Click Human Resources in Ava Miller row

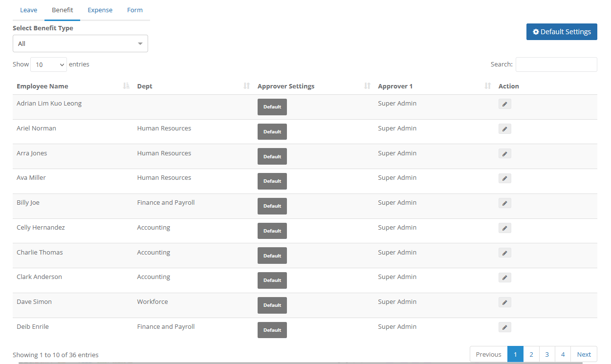click(x=164, y=178)
